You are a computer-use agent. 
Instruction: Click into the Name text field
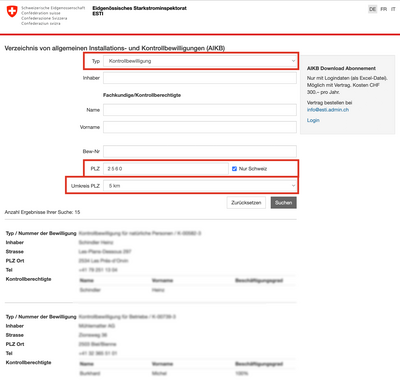(x=200, y=110)
